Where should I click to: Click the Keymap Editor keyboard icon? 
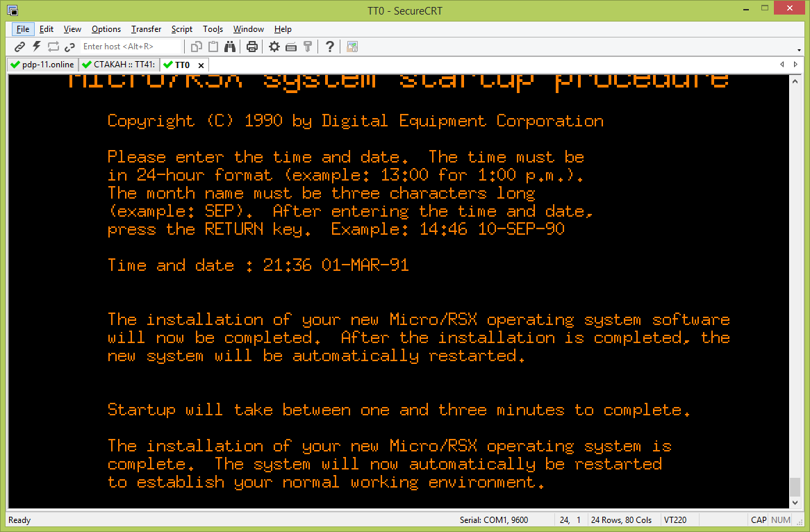(291, 47)
